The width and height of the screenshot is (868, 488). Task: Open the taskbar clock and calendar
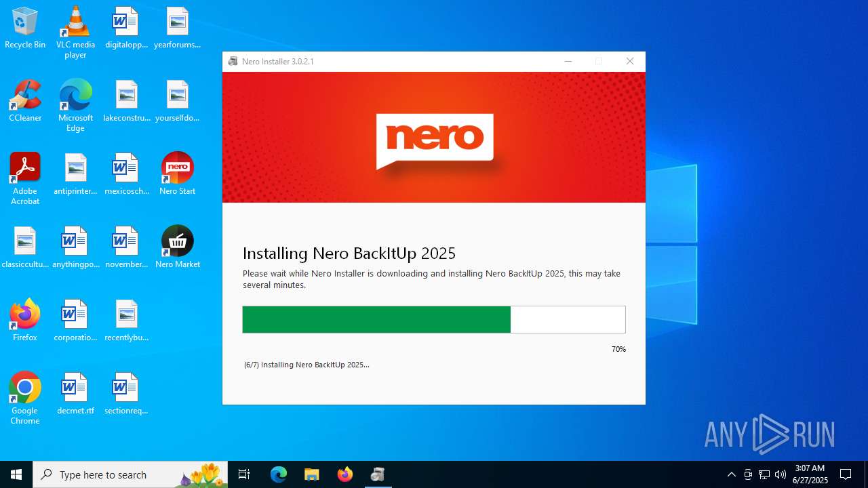coord(810,474)
